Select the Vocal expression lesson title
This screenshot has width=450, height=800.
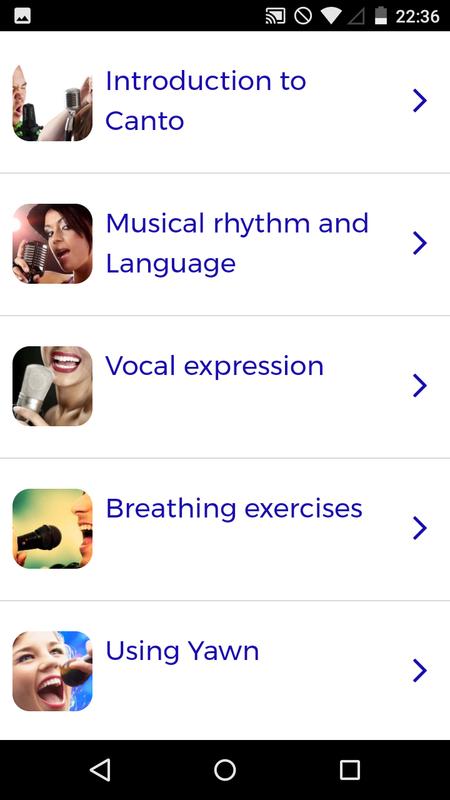[x=214, y=366]
